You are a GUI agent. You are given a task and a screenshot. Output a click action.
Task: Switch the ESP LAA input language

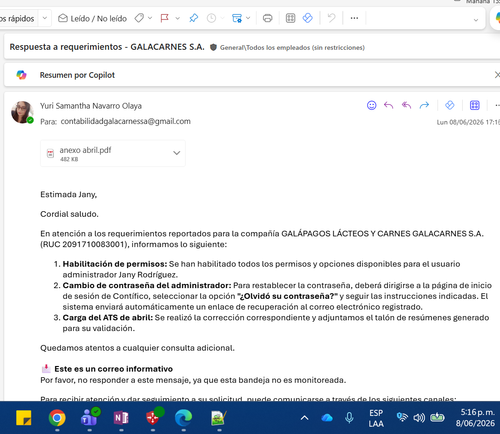pos(376,418)
